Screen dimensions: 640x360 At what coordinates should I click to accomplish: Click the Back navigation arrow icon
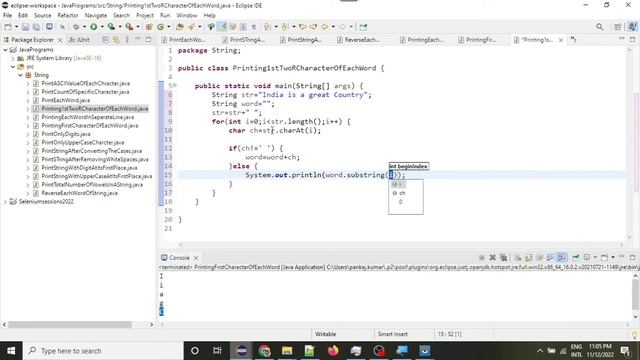point(324,27)
